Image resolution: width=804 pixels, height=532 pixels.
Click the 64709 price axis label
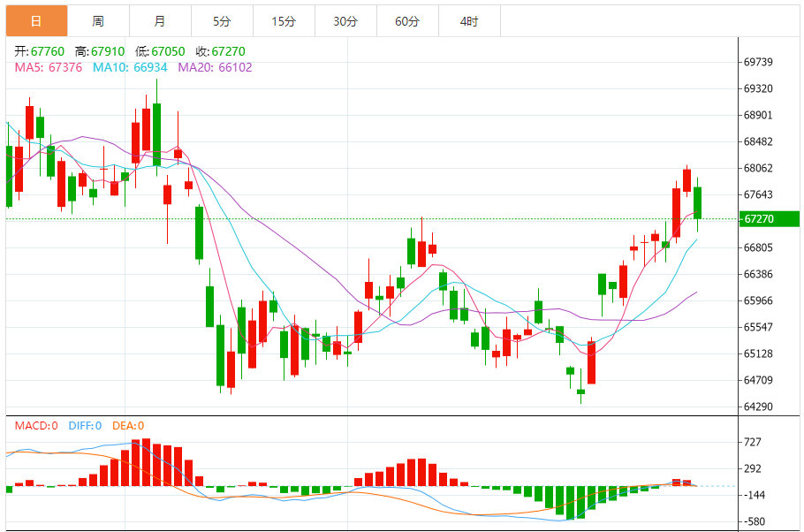click(758, 380)
